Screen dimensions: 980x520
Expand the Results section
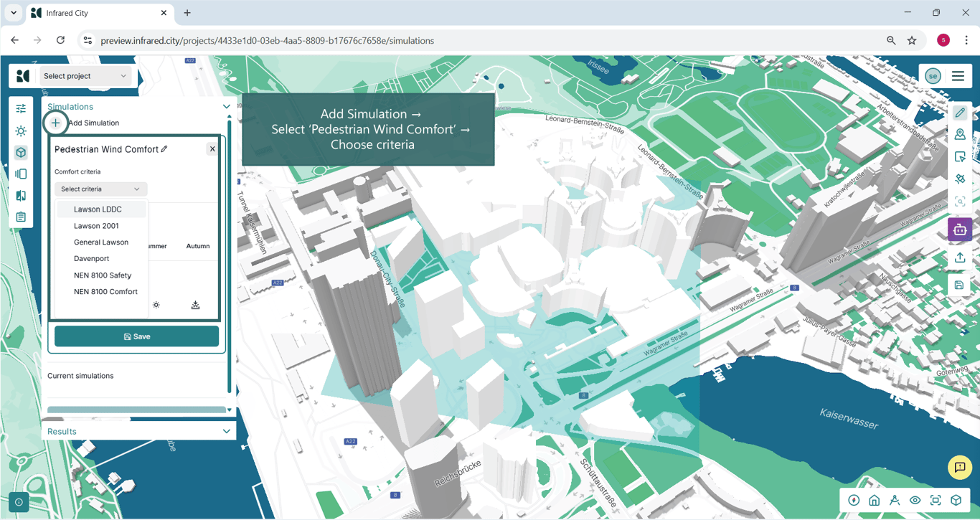pos(227,431)
